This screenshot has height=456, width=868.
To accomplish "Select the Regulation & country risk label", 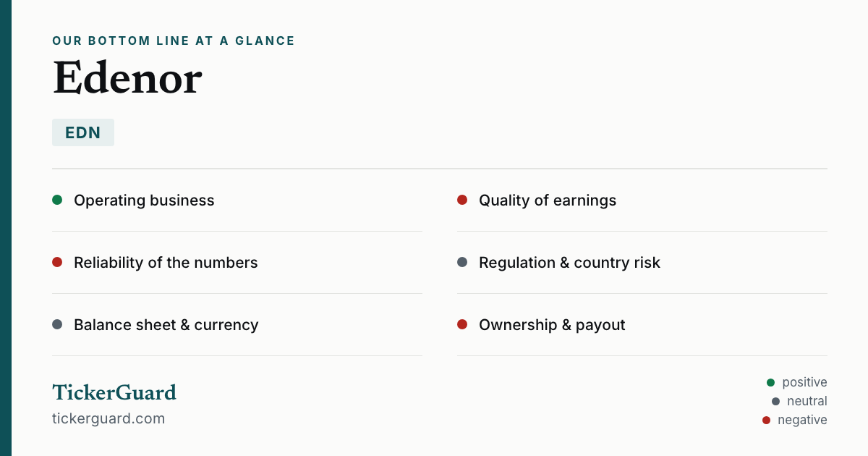I will 569,263.
